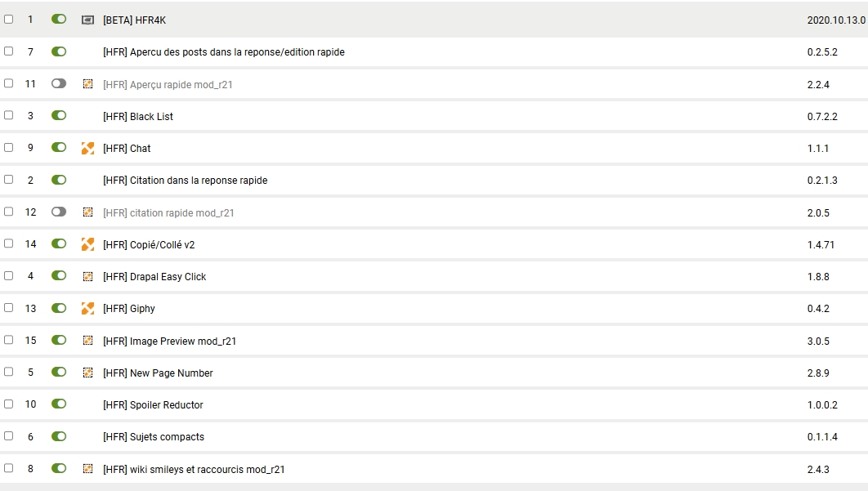Click the icon beside [BETA] HFR4K
868x491 pixels.
pyautogui.click(x=87, y=20)
